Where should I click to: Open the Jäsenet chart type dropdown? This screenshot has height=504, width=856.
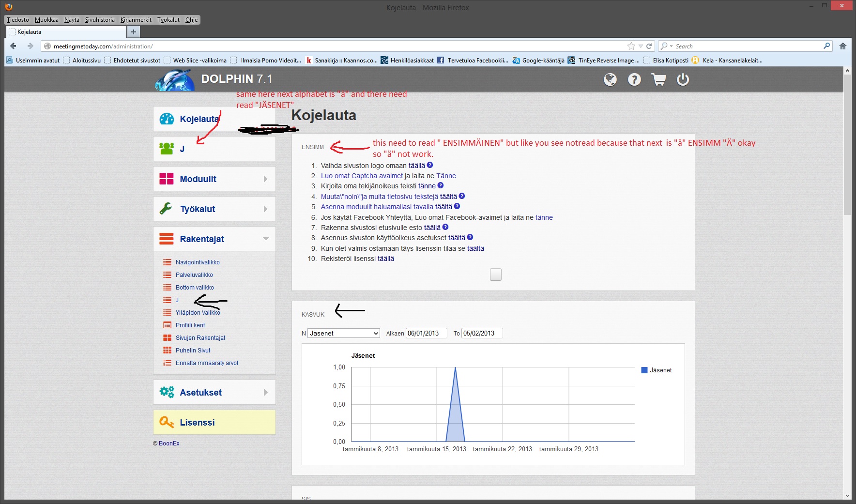coord(344,333)
